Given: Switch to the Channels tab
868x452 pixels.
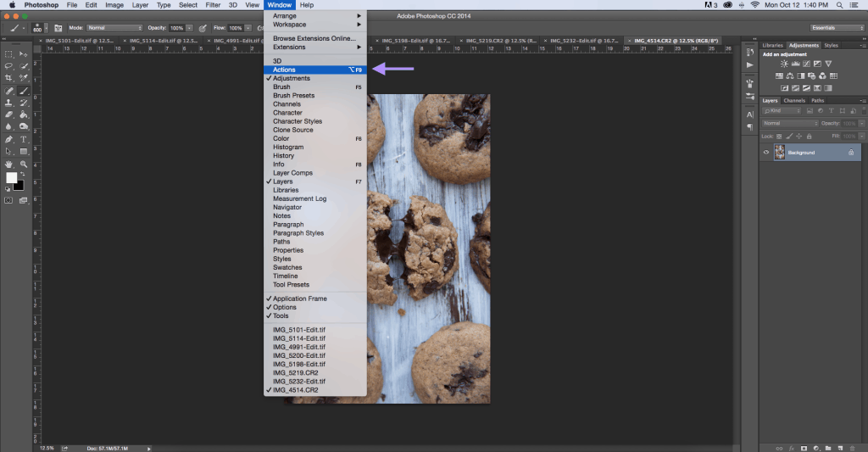Looking at the screenshot, I should (795, 100).
